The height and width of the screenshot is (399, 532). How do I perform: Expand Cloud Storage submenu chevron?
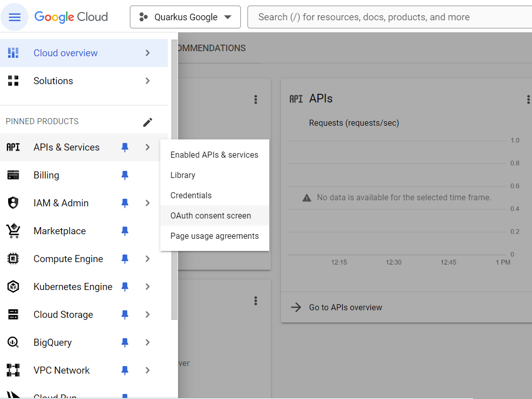(x=148, y=314)
